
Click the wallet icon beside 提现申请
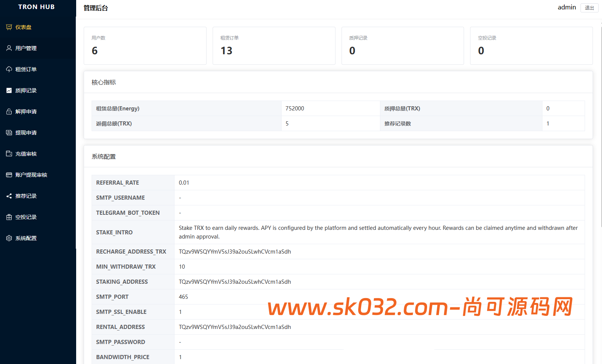tap(9, 133)
